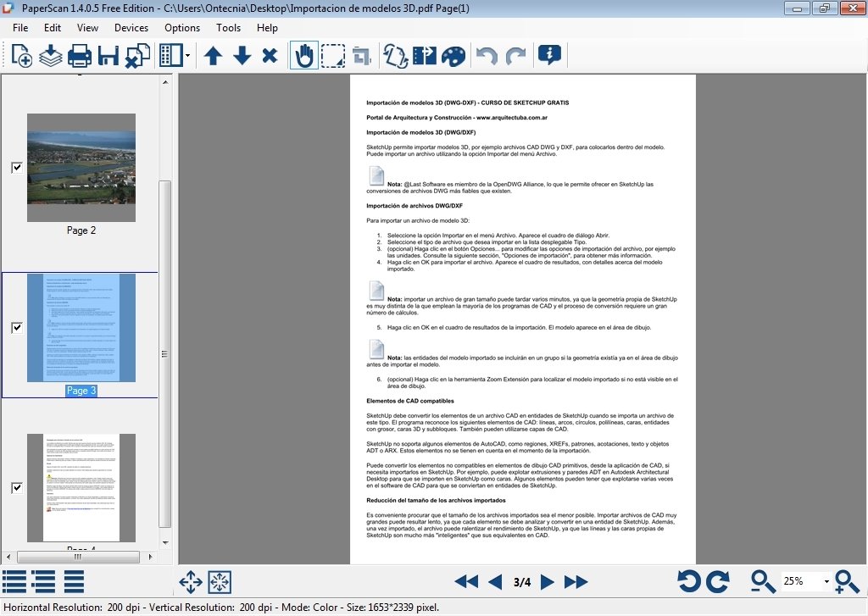
Task: Click the delete pages icon with X
Action: coord(137,56)
